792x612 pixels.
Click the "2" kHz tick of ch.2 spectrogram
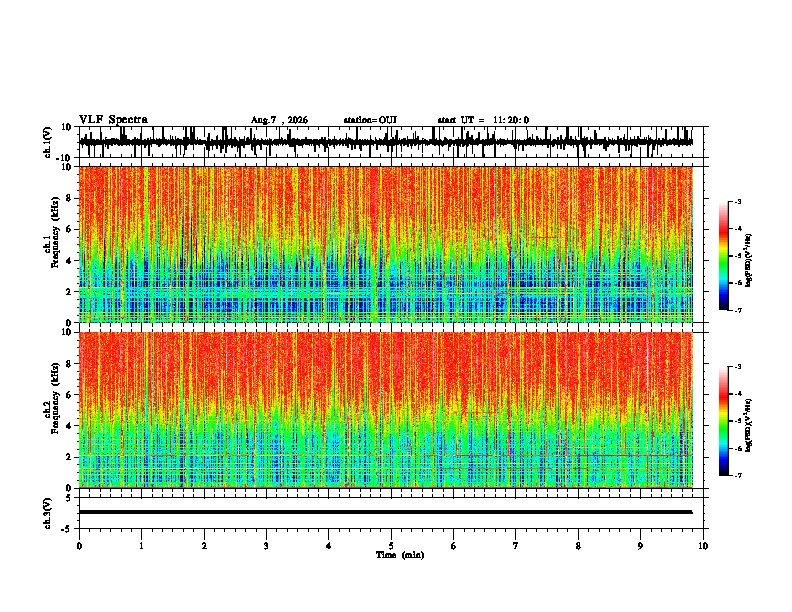pos(70,457)
